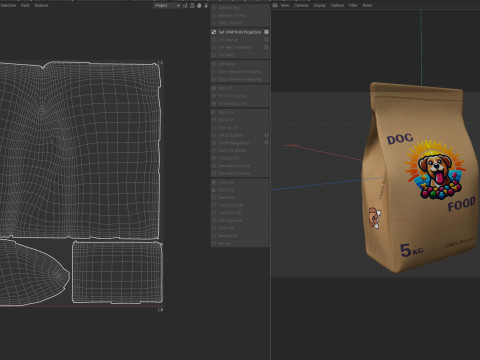Open the viewport Cameras menu
480x360 pixels.
[301, 5]
